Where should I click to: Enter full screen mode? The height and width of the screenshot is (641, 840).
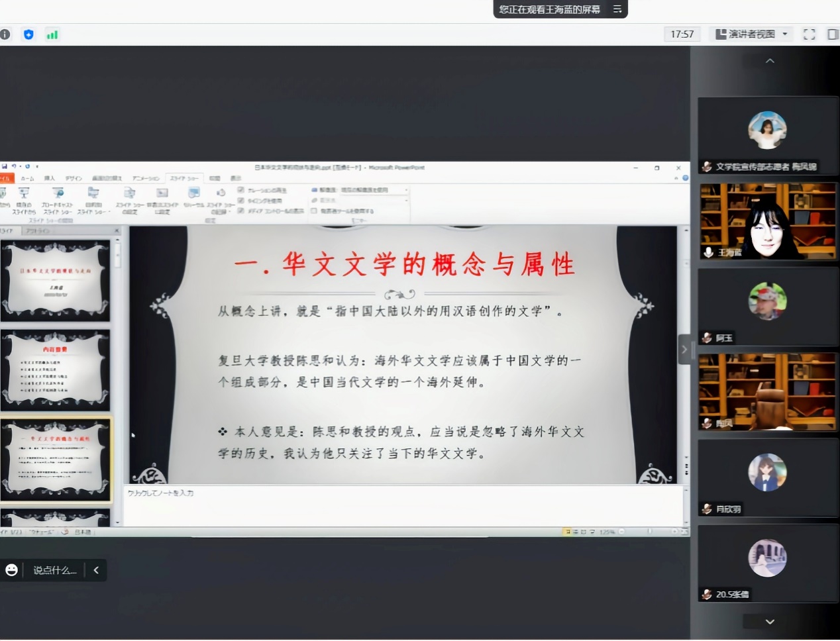click(809, 34)
